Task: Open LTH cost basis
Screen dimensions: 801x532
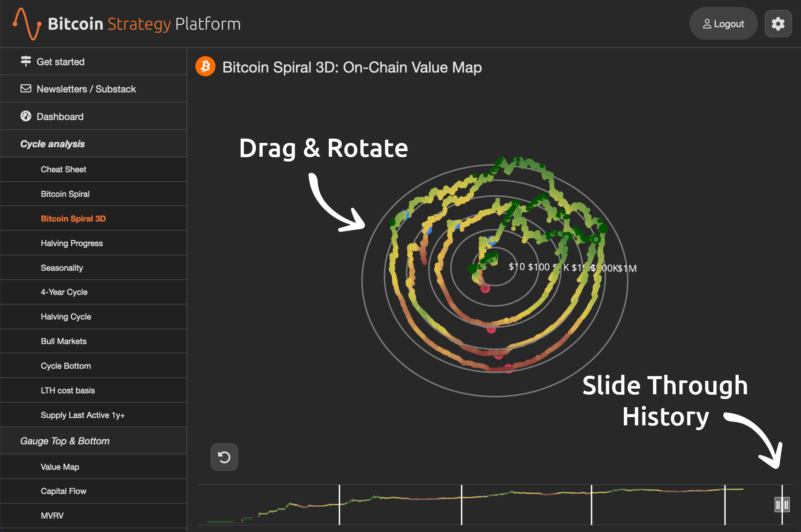Action: coord(93,390)
